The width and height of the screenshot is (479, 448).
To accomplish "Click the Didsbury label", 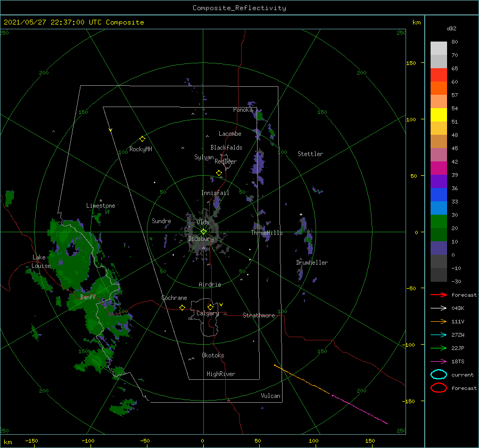I will point(201,239).
